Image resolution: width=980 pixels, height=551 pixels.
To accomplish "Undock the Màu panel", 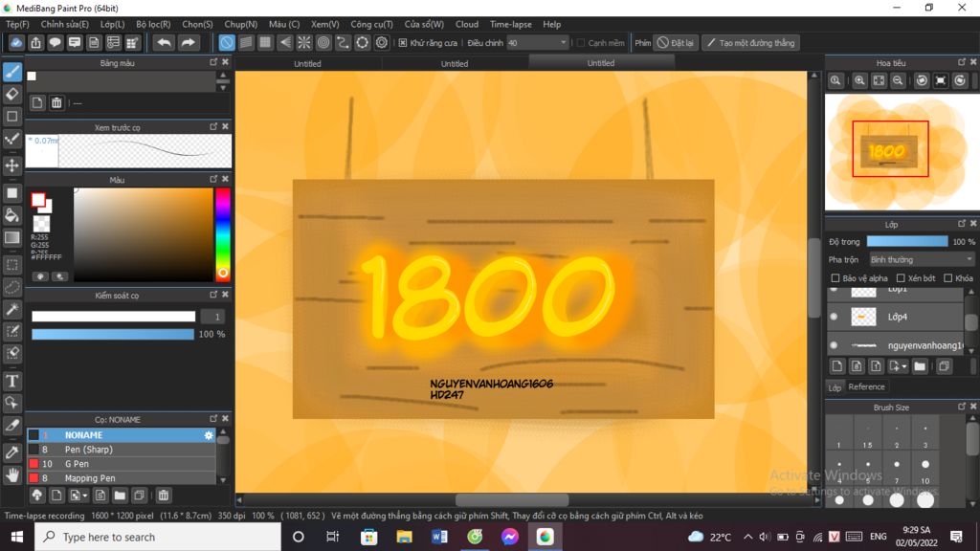I will coord(213,179).
